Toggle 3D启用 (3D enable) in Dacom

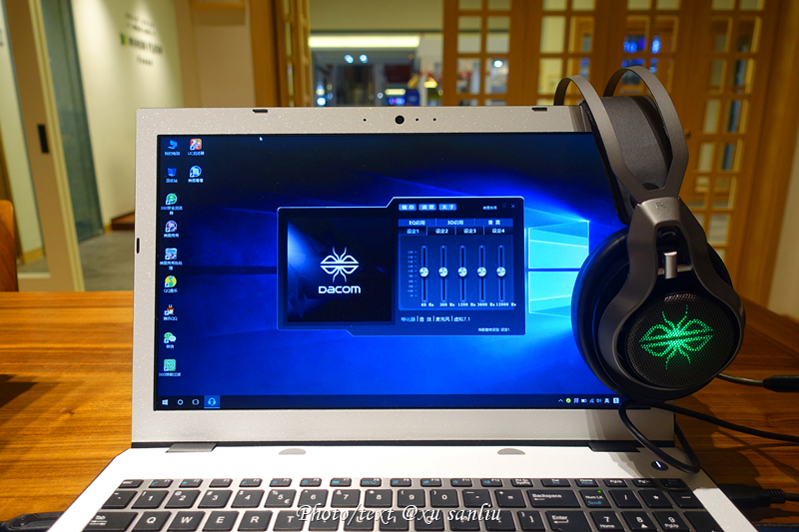455,223
